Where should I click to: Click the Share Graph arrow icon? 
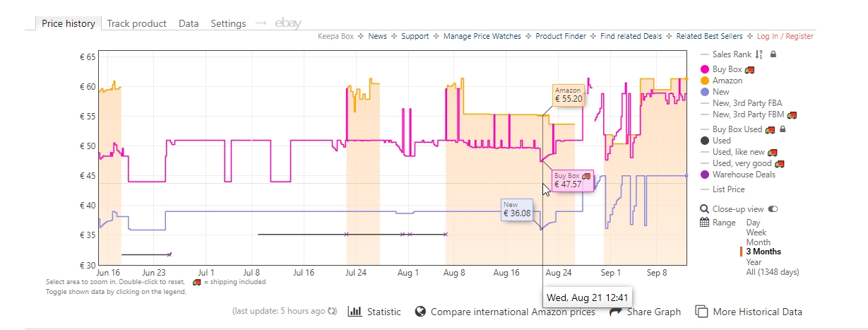(615, 312)
